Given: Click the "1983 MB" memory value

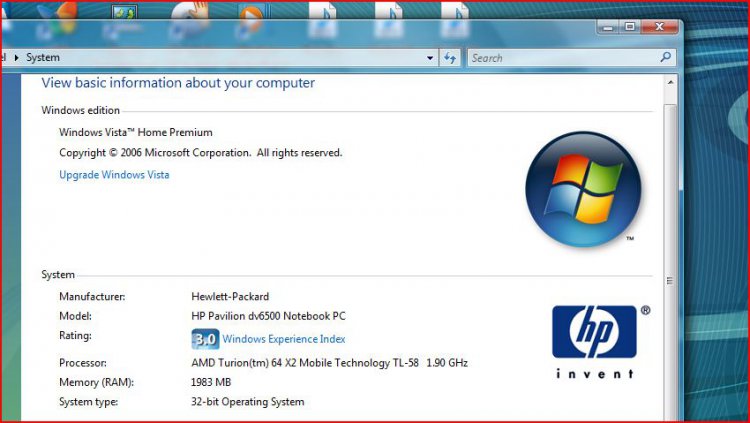Looking at the screenshot, I should [211, 382].
